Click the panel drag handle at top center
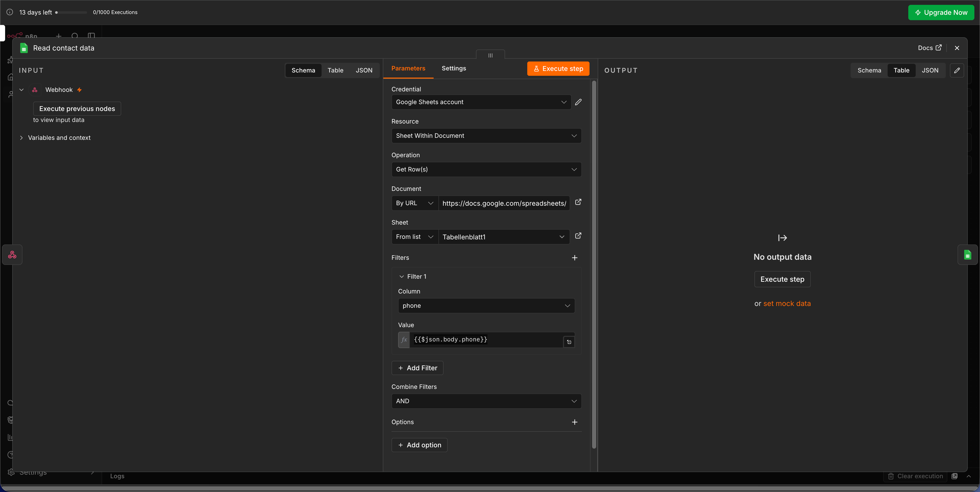 490,55
